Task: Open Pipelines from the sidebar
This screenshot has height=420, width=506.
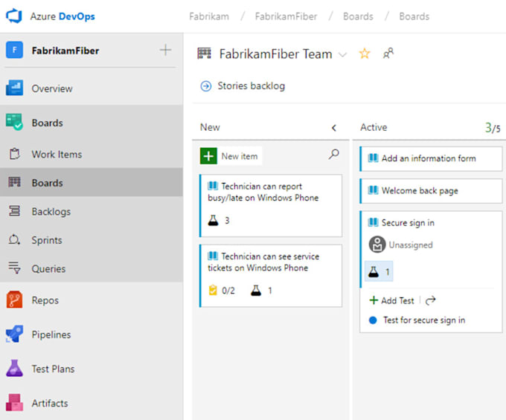Action: 51,335
